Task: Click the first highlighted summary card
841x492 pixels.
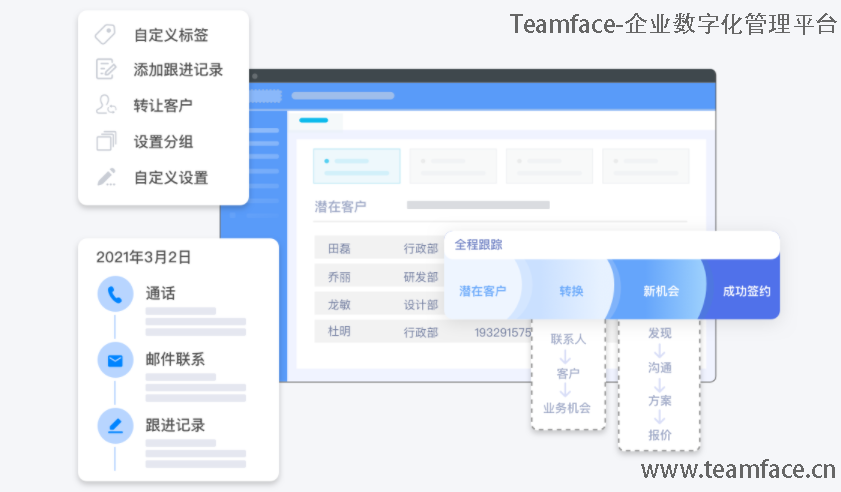Action: (356, 166)
